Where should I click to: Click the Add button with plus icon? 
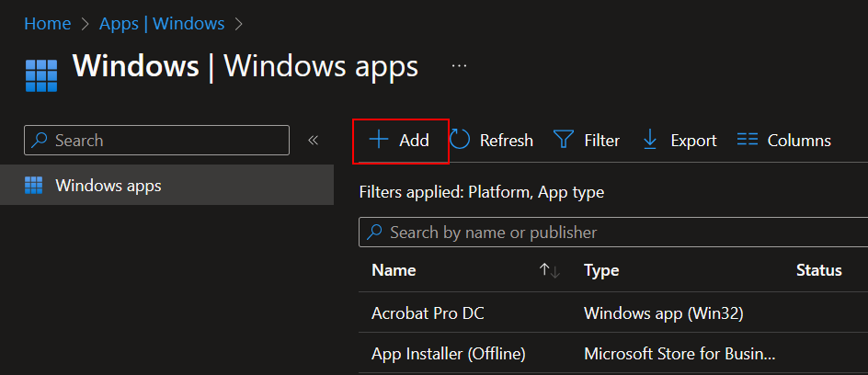(400, 141)
